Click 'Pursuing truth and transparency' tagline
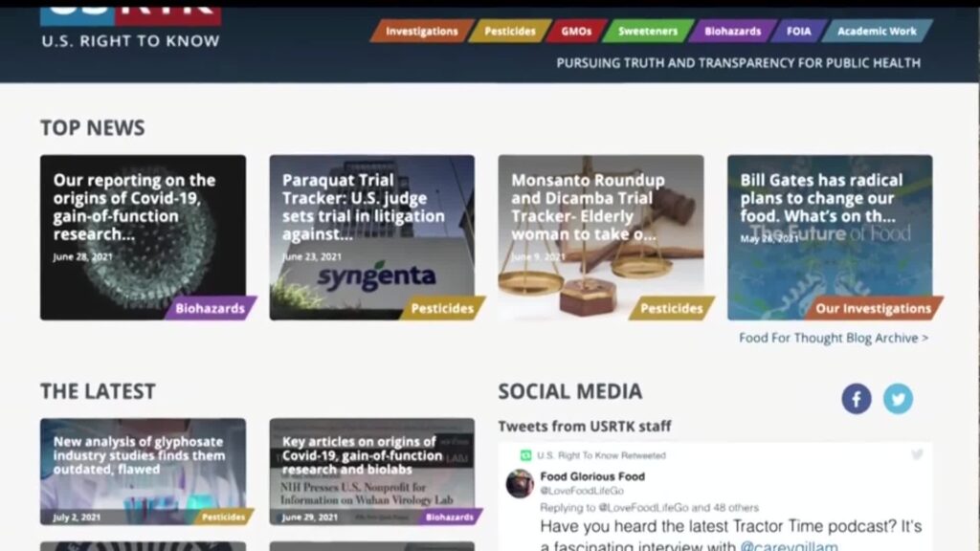The width and height of the screenshot is (980, 551). pyautogui.click(x=739, y=63)
